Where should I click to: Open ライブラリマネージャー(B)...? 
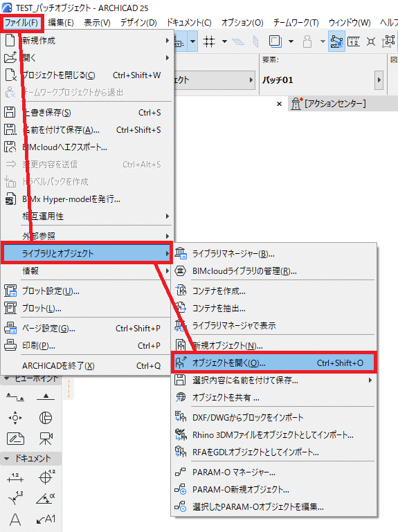273,254
